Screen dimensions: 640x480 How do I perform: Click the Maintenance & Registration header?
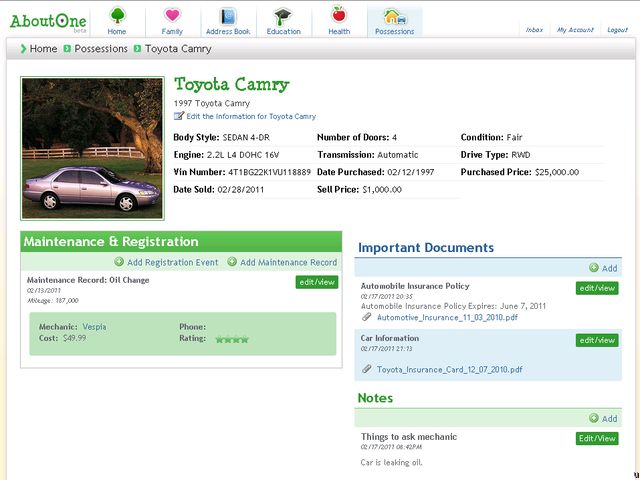(x=181, y=242)
